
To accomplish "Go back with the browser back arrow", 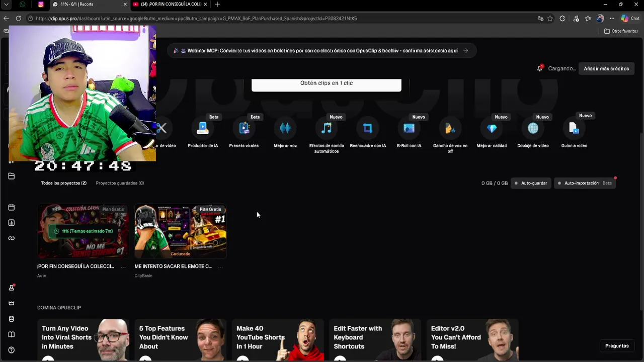I will point(6,19).
